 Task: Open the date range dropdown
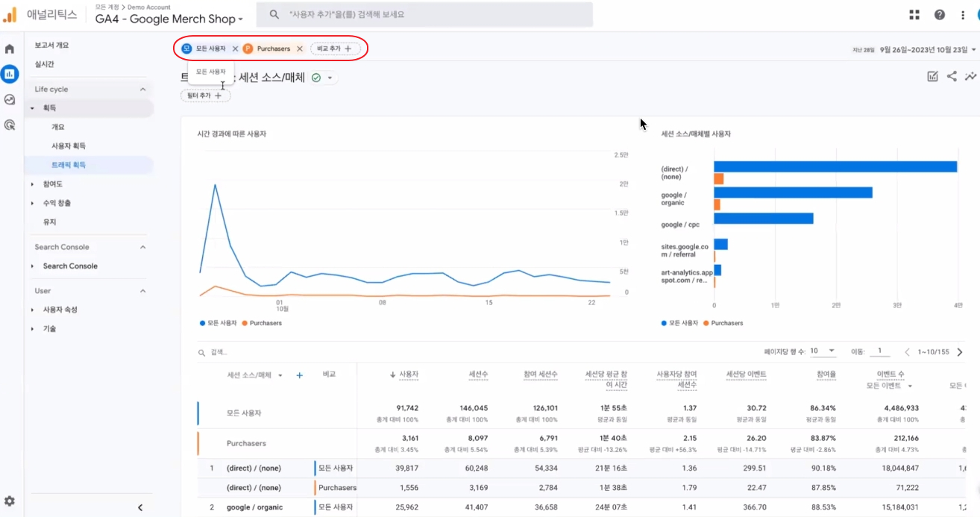(x=928, y=49)
